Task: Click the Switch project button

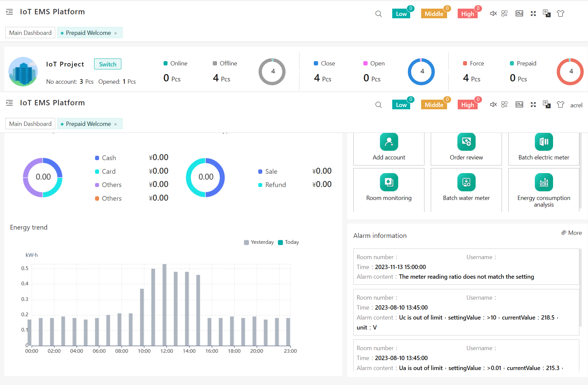Action: (108, 64)
